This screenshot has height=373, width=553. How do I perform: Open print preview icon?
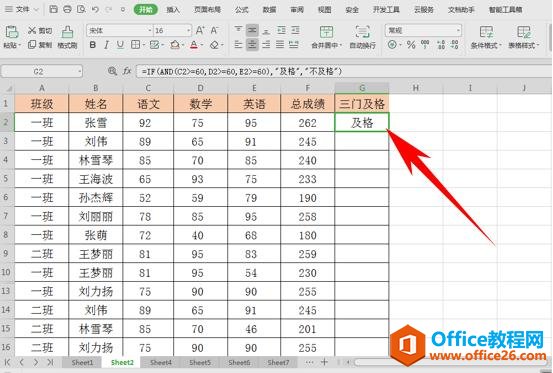81,9
